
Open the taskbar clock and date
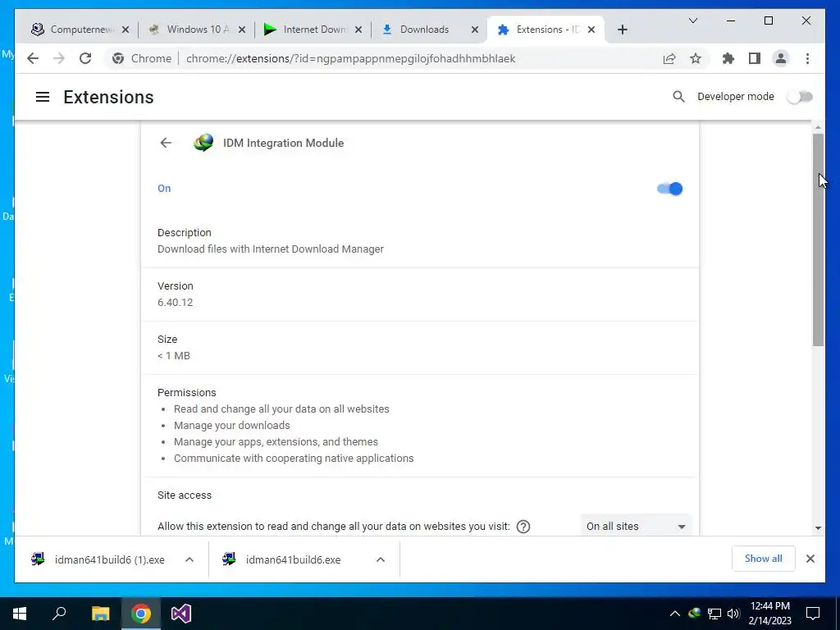coord(770,614)
